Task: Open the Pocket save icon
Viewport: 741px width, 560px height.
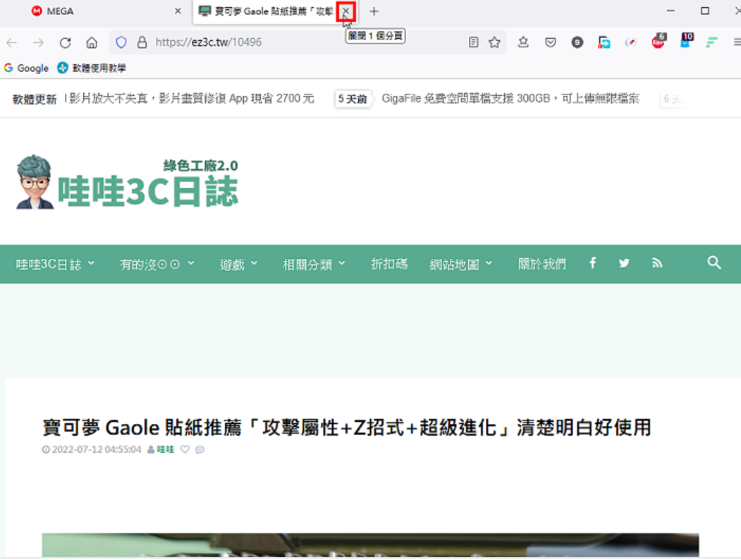Action: (x=551, y=42)
